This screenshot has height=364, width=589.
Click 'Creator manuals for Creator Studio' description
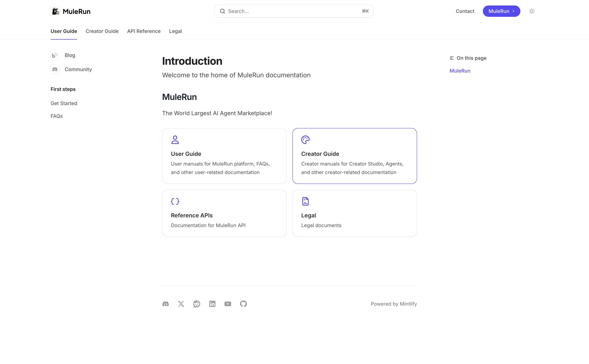pyautogui.click(x=352, y=168)
